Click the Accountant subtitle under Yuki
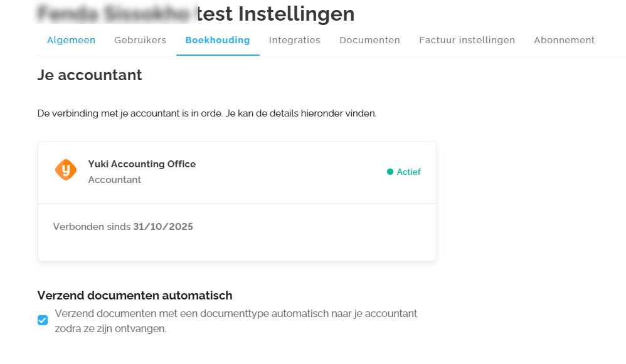 (115, 180)
